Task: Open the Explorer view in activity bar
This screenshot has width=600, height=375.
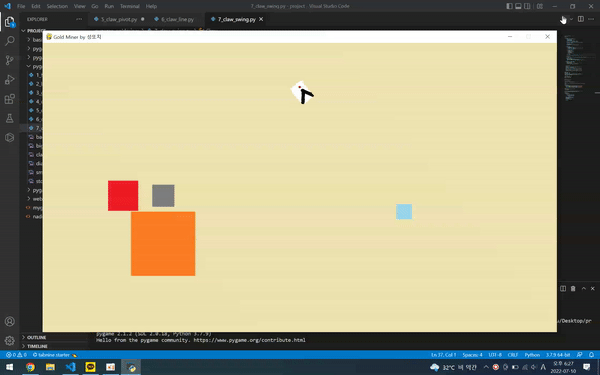Action: [10, 22]
